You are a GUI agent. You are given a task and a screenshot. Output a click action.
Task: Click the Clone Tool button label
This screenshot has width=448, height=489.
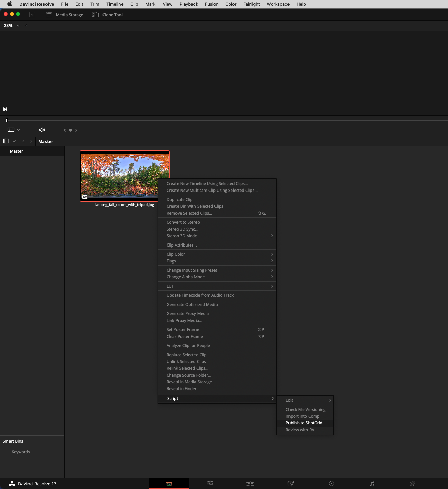[112, 15]
